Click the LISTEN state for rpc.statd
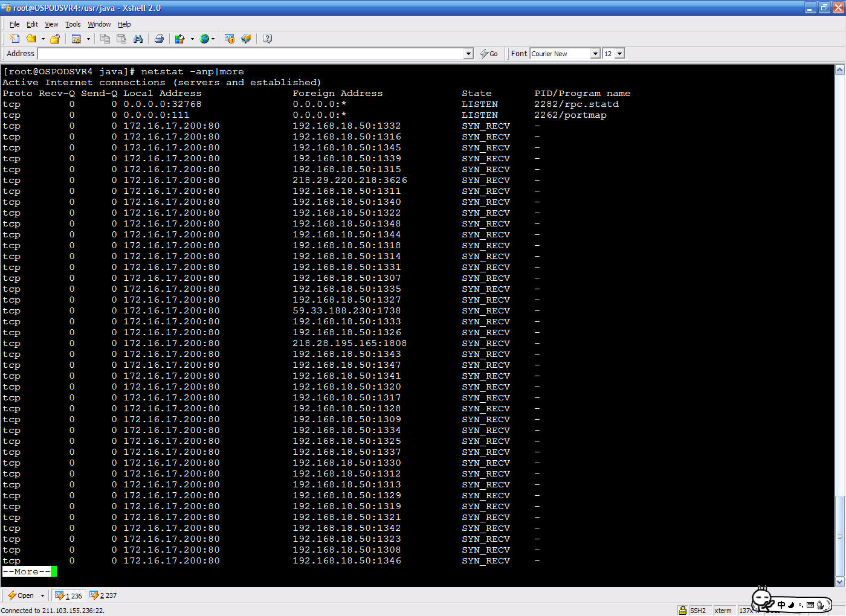 (x=480, y=104)
